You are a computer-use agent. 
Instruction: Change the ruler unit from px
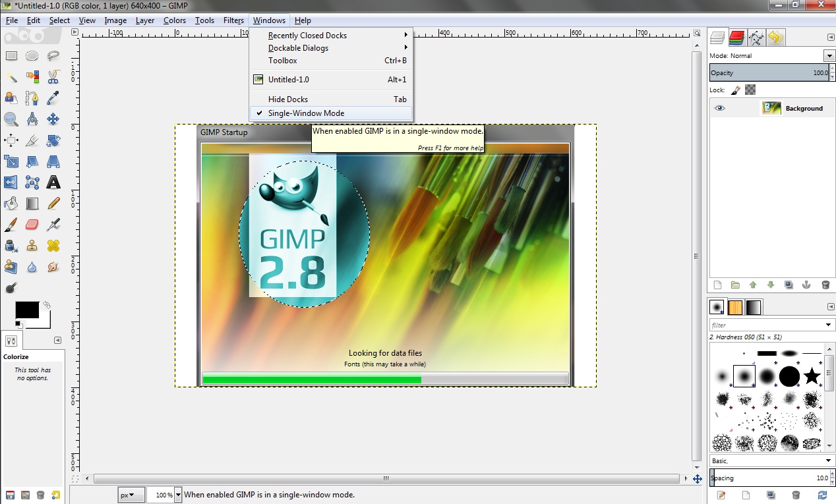131,494
